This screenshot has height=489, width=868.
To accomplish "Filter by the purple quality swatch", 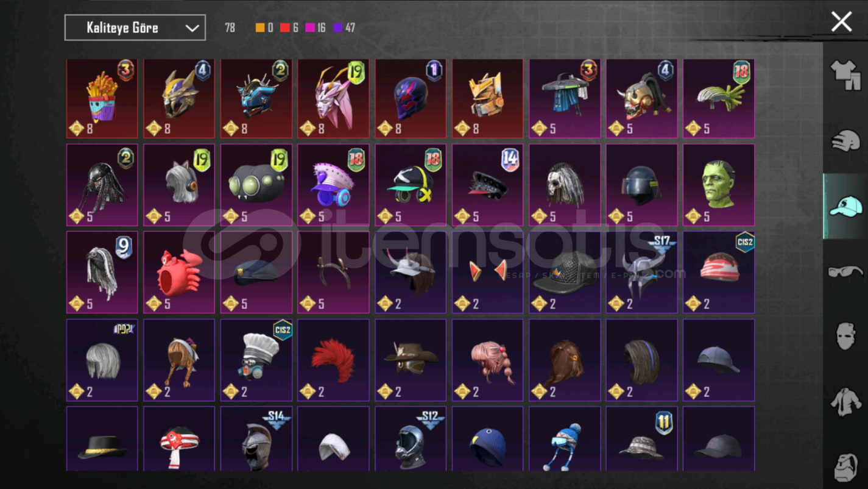I will click(x=337, y=27).
